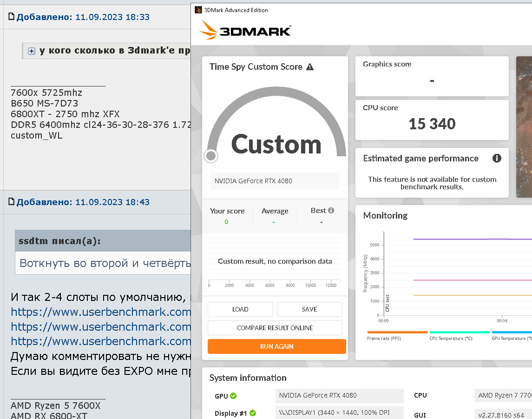The image size is (532, 419).
Task: Click the 11.09.2023 18:43 post date link
Action: point(112,202)
